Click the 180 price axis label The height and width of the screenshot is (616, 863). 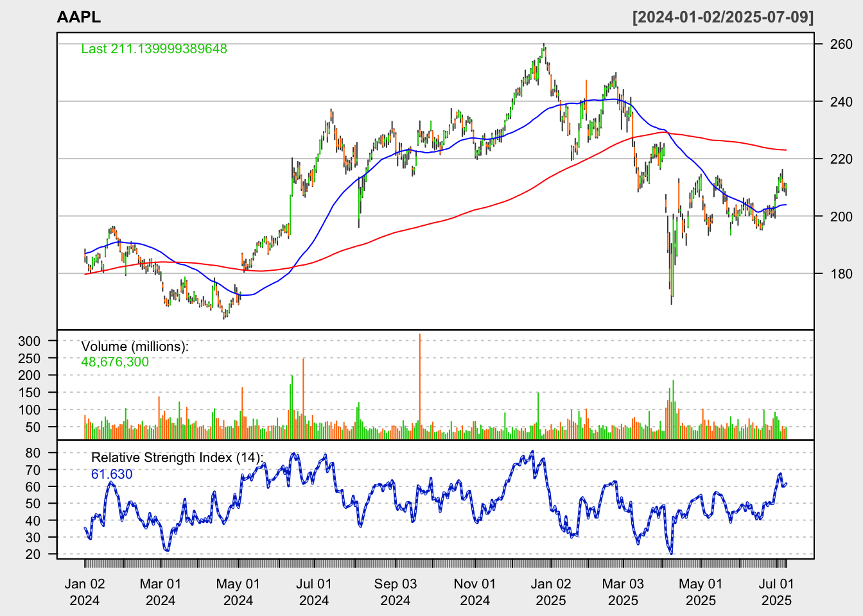point(841,273)
